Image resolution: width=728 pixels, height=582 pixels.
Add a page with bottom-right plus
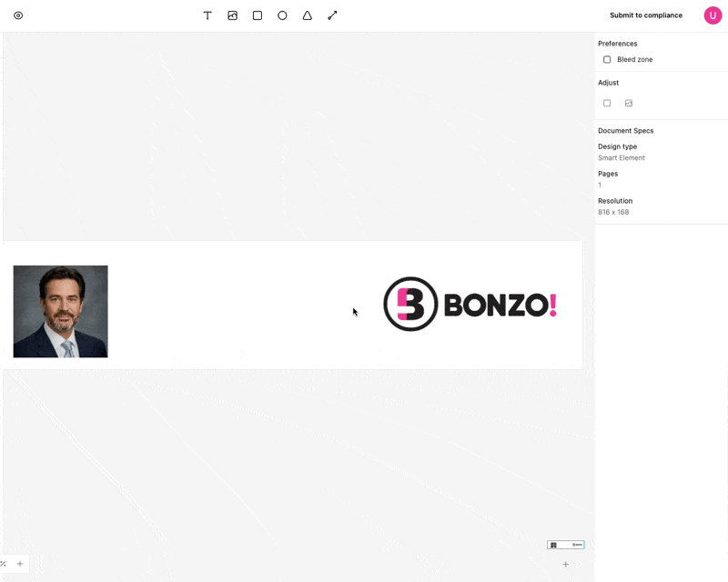click(x=565, y=565)
